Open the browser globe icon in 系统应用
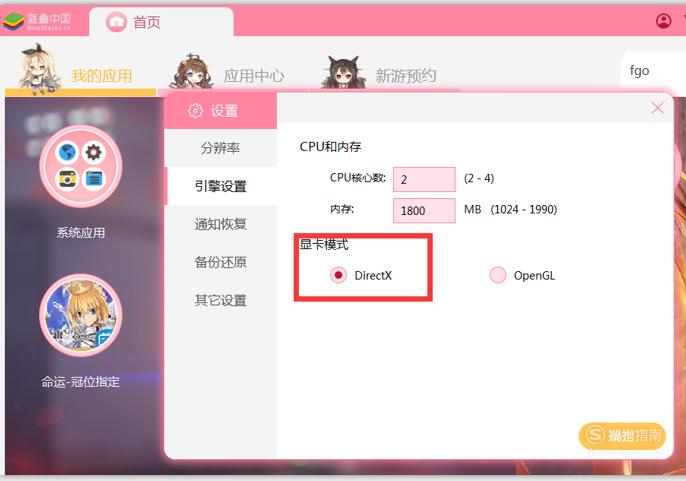This screenshot has width=686, height=481. (67, 152)
